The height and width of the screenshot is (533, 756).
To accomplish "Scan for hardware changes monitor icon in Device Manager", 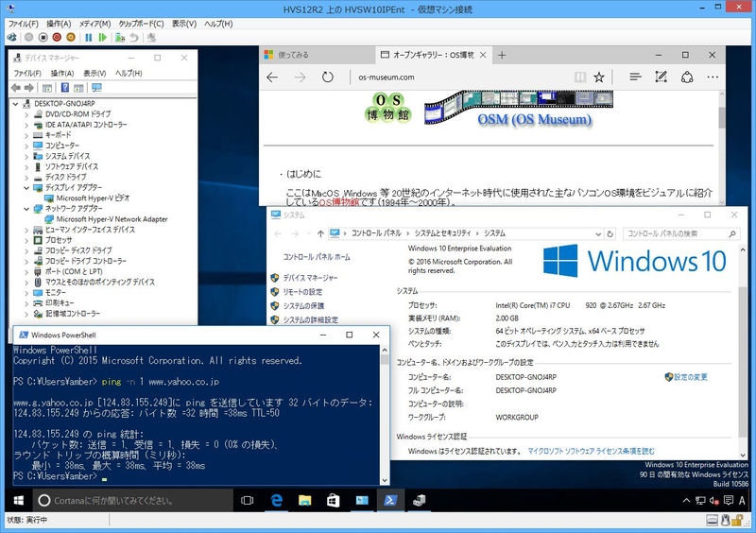I will coord(97,87).
